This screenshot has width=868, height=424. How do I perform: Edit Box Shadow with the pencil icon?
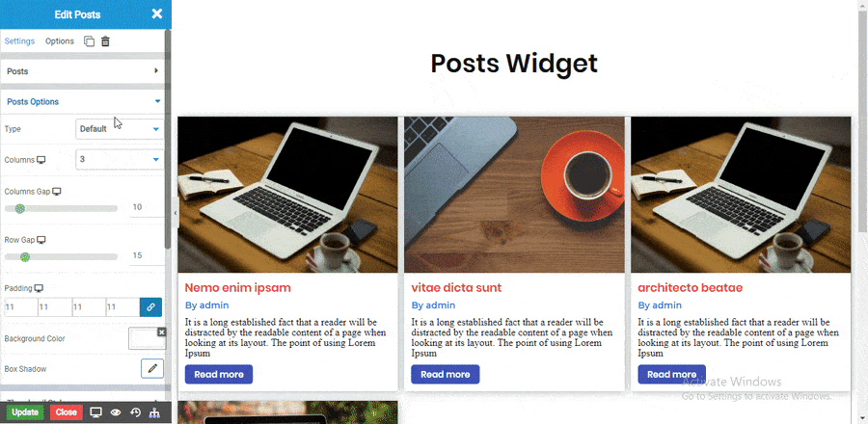[151, 368]
